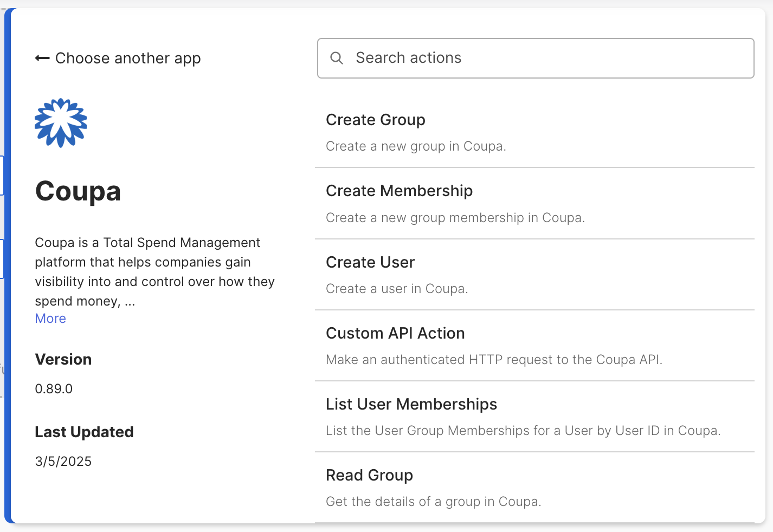Click the Last Updated heading label

pos(84,432)
